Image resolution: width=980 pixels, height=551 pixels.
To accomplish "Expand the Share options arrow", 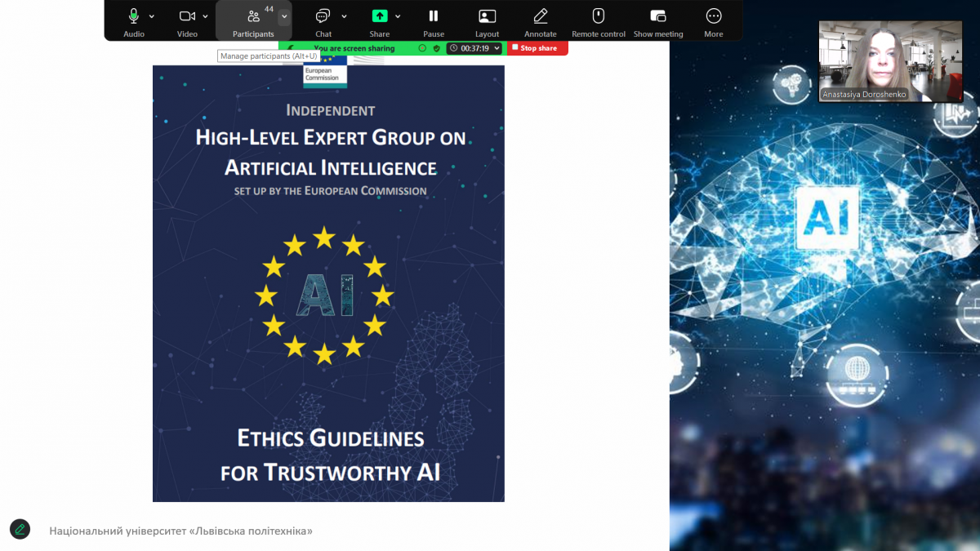I will 398,16.
